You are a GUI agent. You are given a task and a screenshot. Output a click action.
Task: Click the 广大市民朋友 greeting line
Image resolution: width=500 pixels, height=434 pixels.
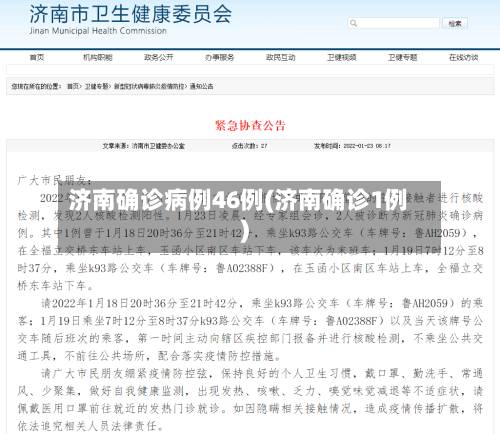pos(54,181)
